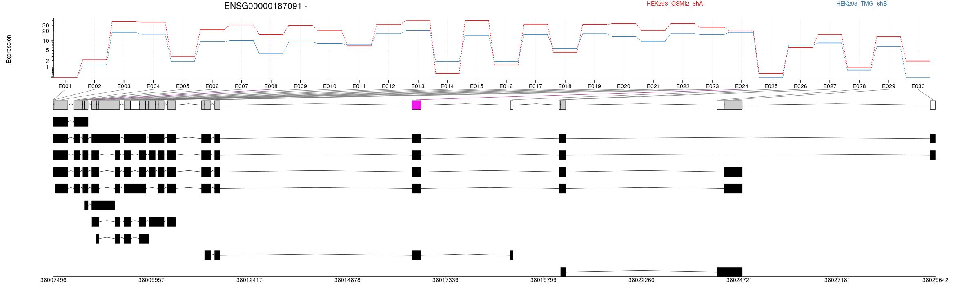
Task: Click exon label E017
Action: point(535,86)
